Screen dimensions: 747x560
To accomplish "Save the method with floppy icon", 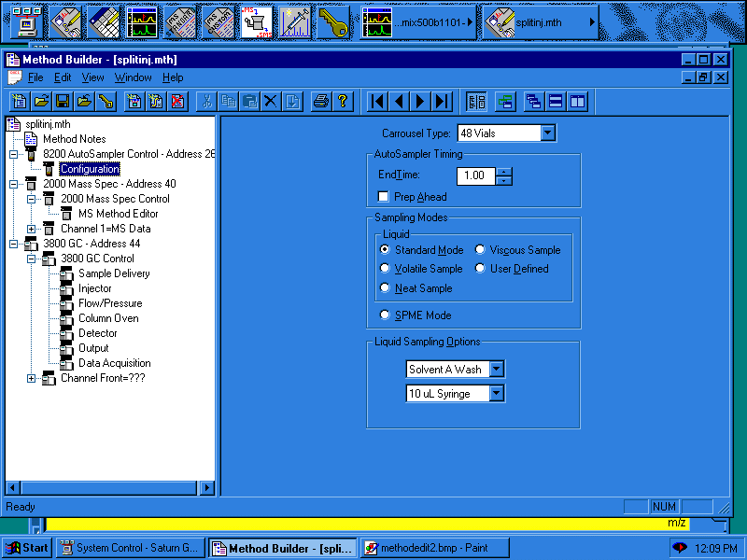I will coord(63,102).
